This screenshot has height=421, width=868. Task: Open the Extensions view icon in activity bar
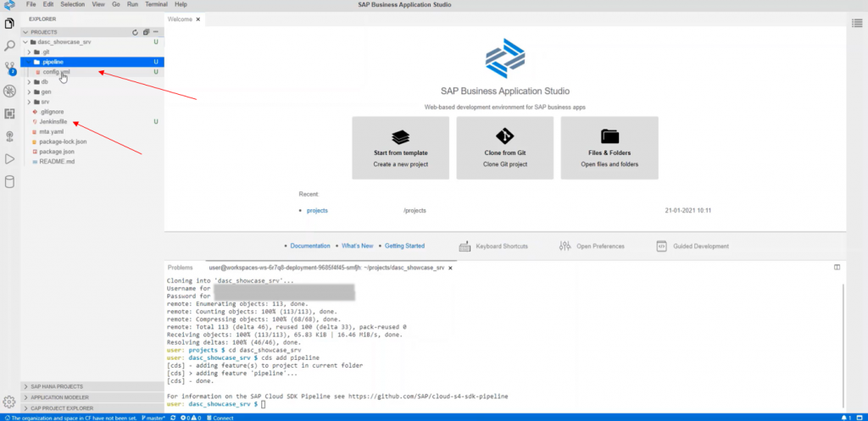coord(9,114)
